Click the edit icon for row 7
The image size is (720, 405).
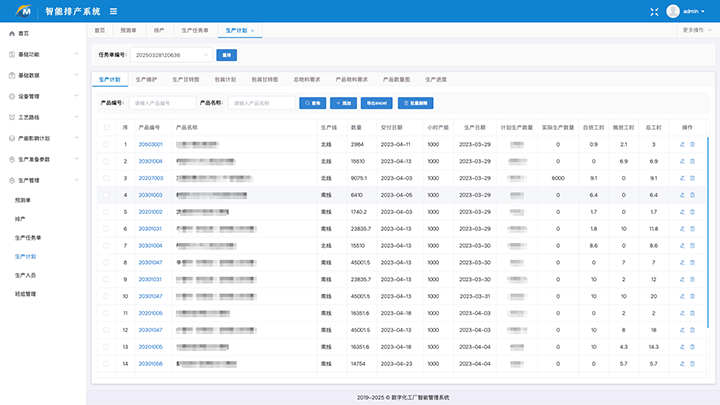coord(682,246)
